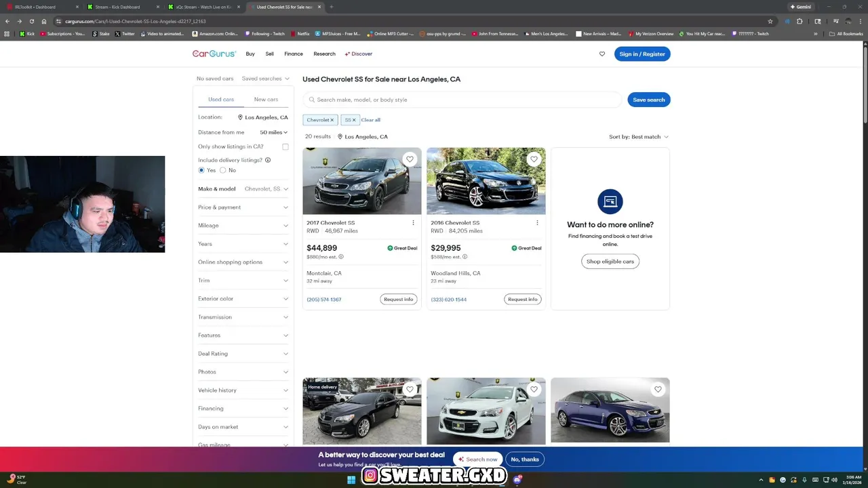Switch to Stream - Kick Dashboard browser tab
868x488 pixels.
click(x=122, y=7)
